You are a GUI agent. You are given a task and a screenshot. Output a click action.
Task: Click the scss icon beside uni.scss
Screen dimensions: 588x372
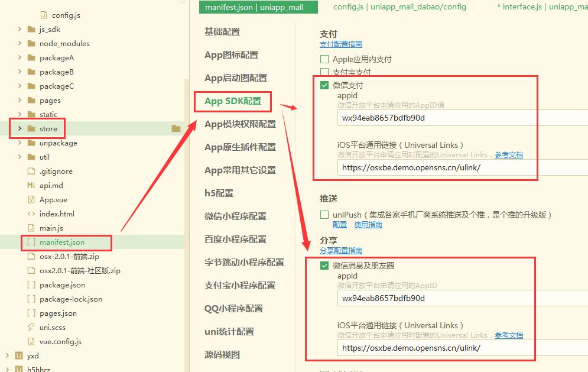pyautogui.click(x=31, y=327)
